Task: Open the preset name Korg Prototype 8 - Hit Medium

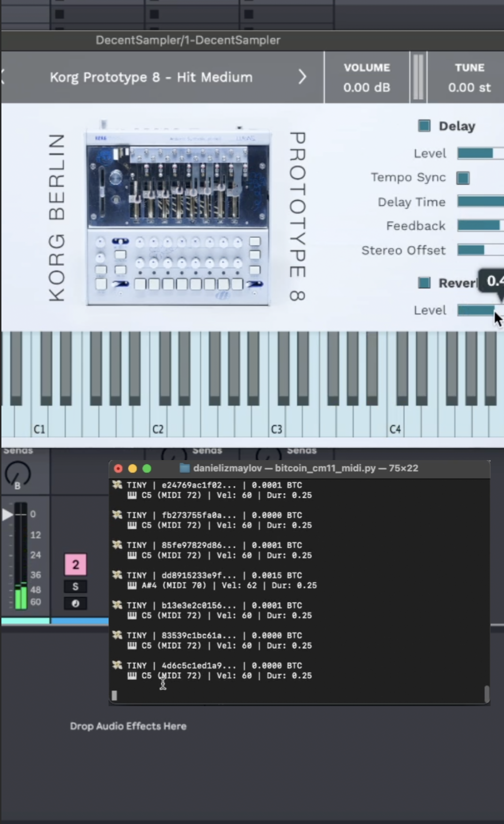Action: pos(151,77)
